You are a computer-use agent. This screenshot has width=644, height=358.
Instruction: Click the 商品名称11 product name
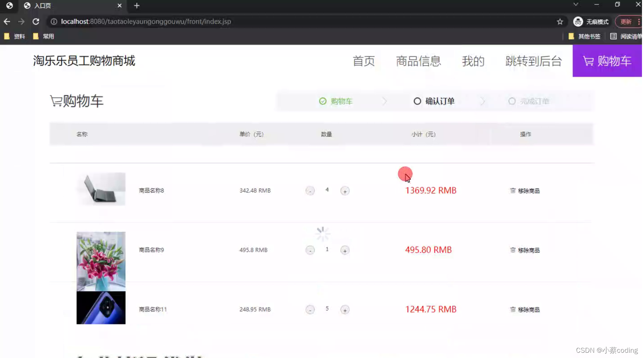(153, 309)
